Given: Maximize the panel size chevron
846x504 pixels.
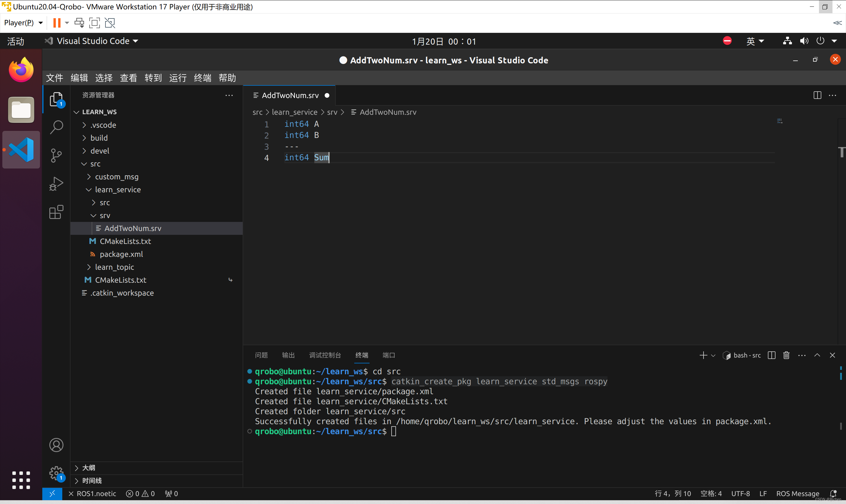Looking at the screenshot, I should [817, 355].
